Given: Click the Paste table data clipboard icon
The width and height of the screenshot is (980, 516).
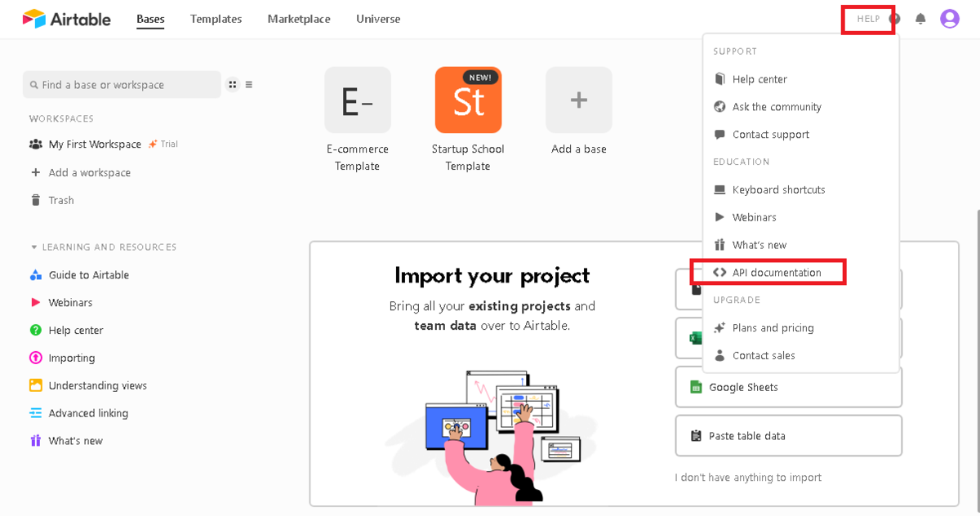Looking at the screenshot, I should click(x=696, y=436).
